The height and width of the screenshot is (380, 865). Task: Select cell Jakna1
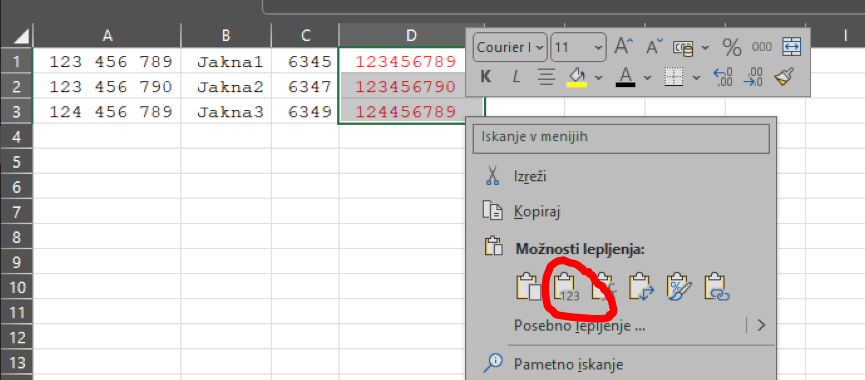pyautogui.click(x=226, y=61)
